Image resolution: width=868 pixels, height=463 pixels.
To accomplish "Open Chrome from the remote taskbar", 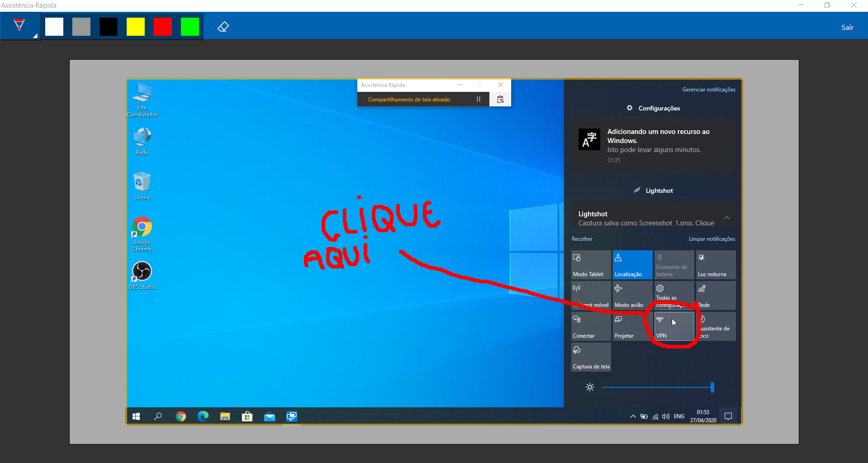I will pos(181,416).
